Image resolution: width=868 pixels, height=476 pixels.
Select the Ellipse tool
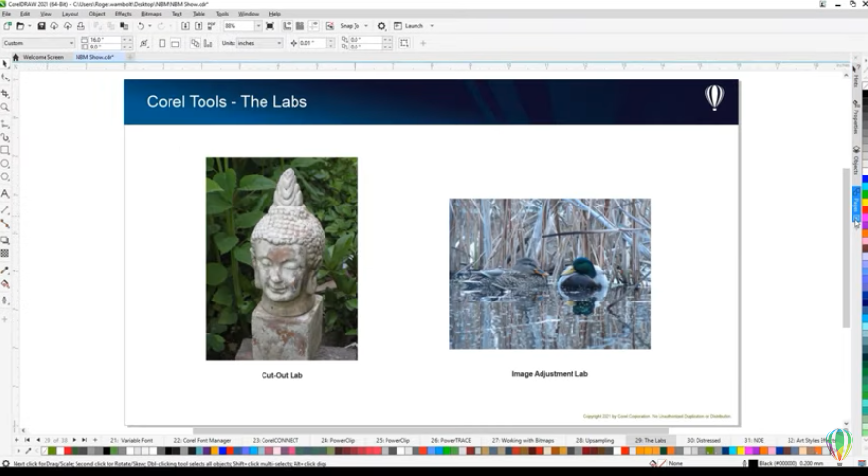(5, 164)
